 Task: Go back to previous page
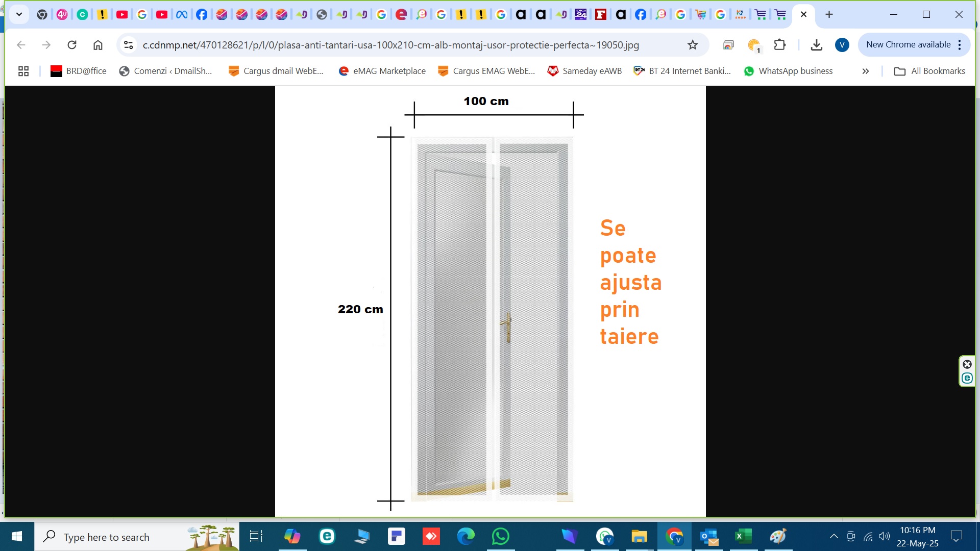click(21, 45)
